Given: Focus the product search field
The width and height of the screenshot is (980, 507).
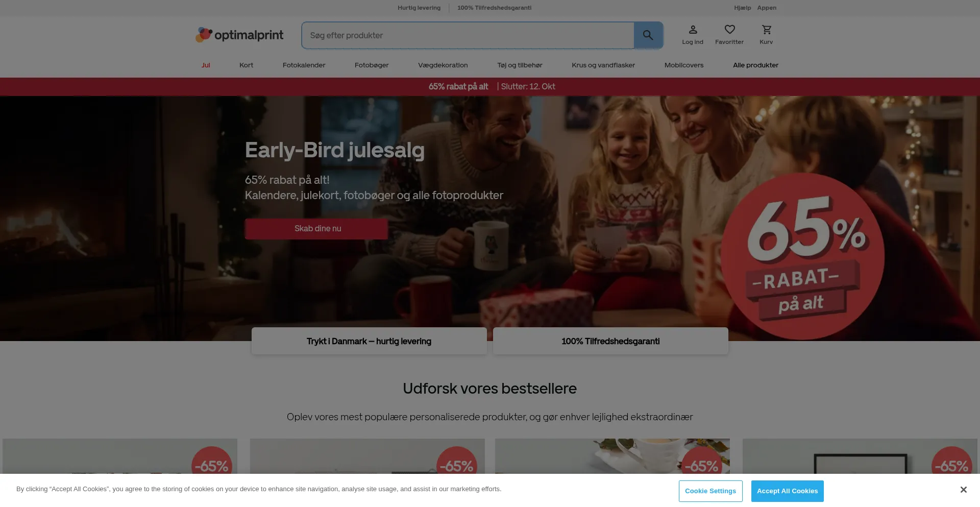Looking at the screenshot, I should [x=468, y=35].
